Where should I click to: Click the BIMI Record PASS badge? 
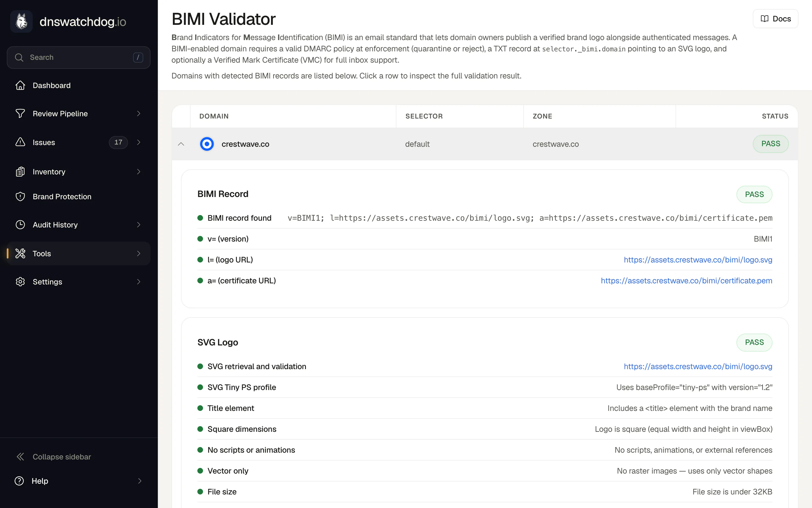[754, 194]
